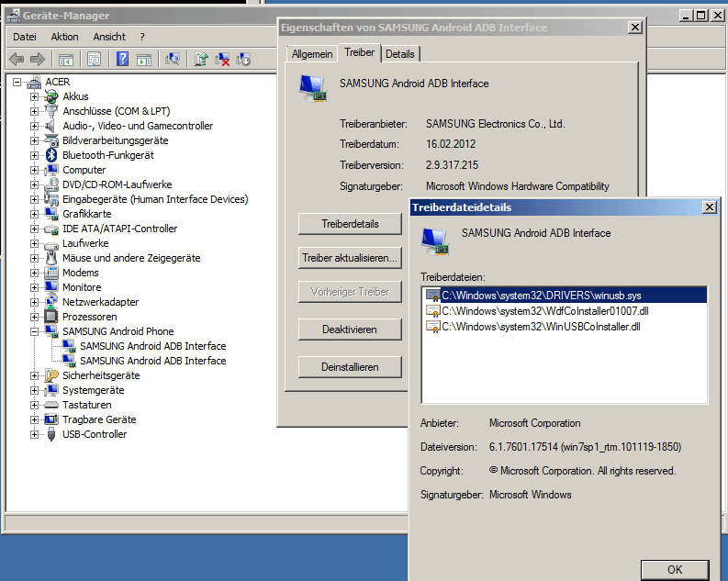
Task: Click the Back arrow in Geräte-Manager toolbar
Action: pyautogui.click(x=17, y=59)
